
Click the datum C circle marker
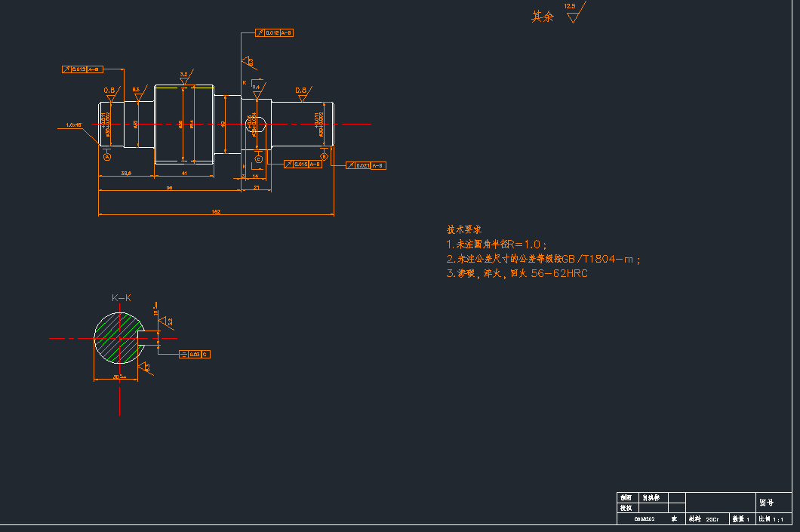point(259,159)
